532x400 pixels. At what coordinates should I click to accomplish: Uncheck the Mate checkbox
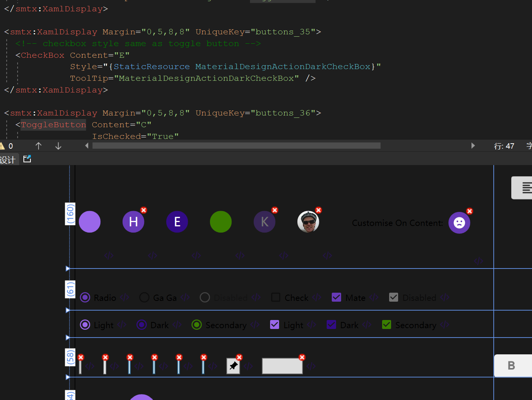[336, 297]
